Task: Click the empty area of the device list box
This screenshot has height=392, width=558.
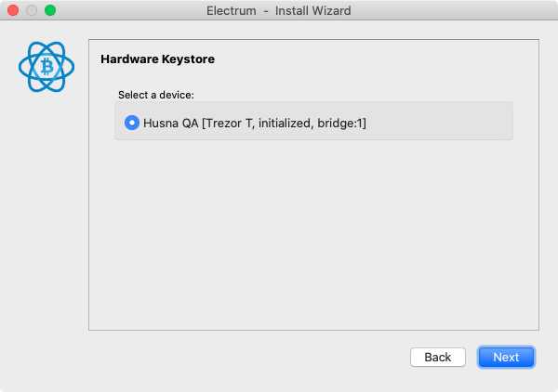Action: 438,121
